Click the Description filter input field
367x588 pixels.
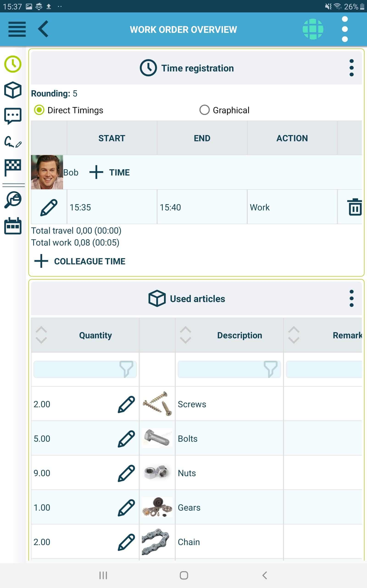point(229,369)
